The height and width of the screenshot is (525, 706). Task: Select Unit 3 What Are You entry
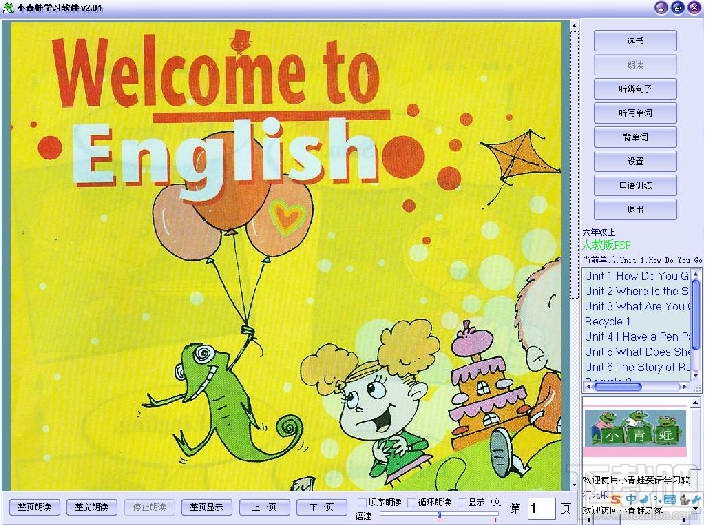(637, 306)
